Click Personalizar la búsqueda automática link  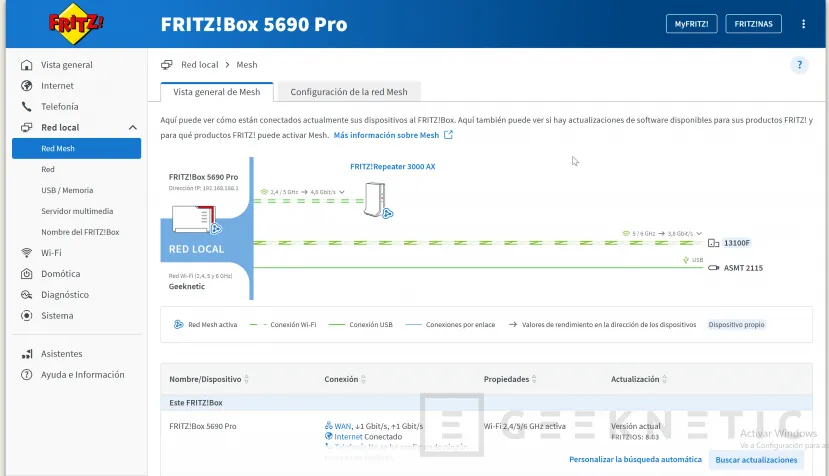[x=634, y=460]
